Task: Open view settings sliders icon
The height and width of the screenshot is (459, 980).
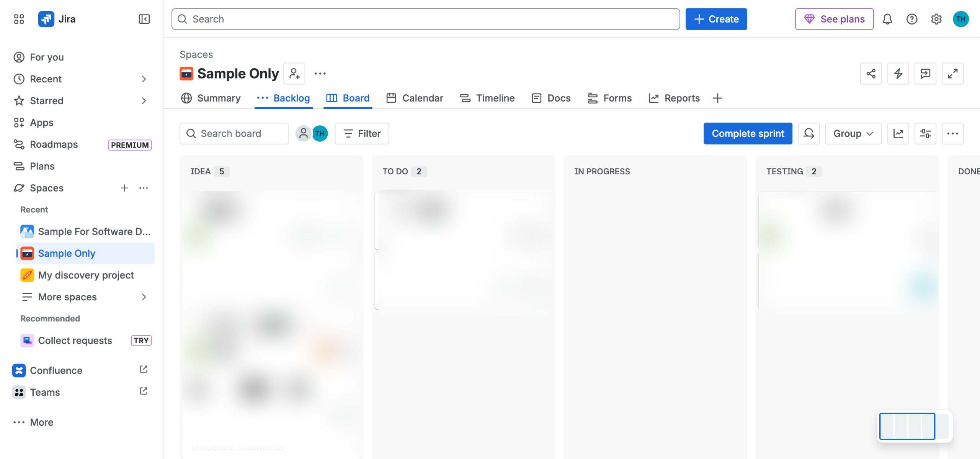Action: point(925,134)
